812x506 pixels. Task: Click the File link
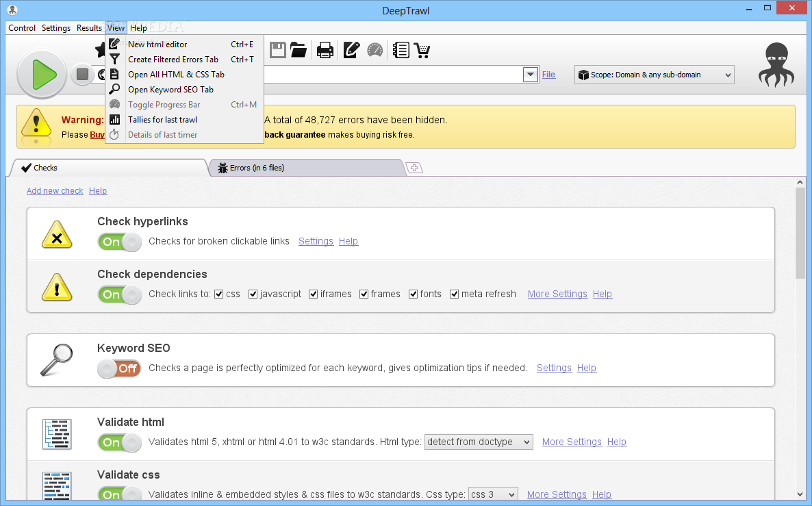coord(548,75)
